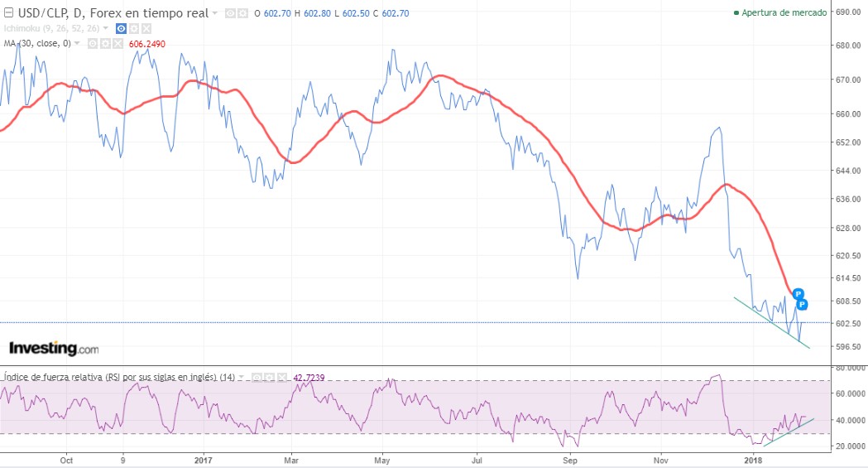Click the 660.00 price axis label
Image resolution: width=868 pixels, height=468 pixels.
[x=847, y=114]
